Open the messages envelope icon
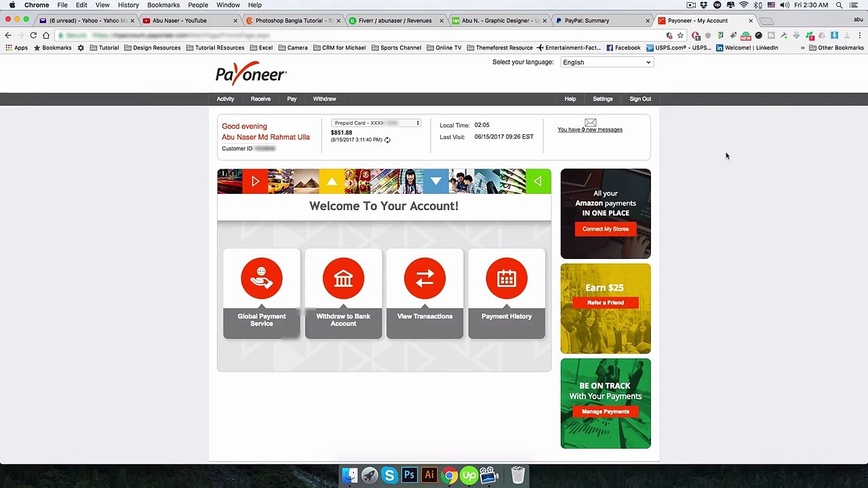This screenshot has width=868, height=488. pos(590,123)
